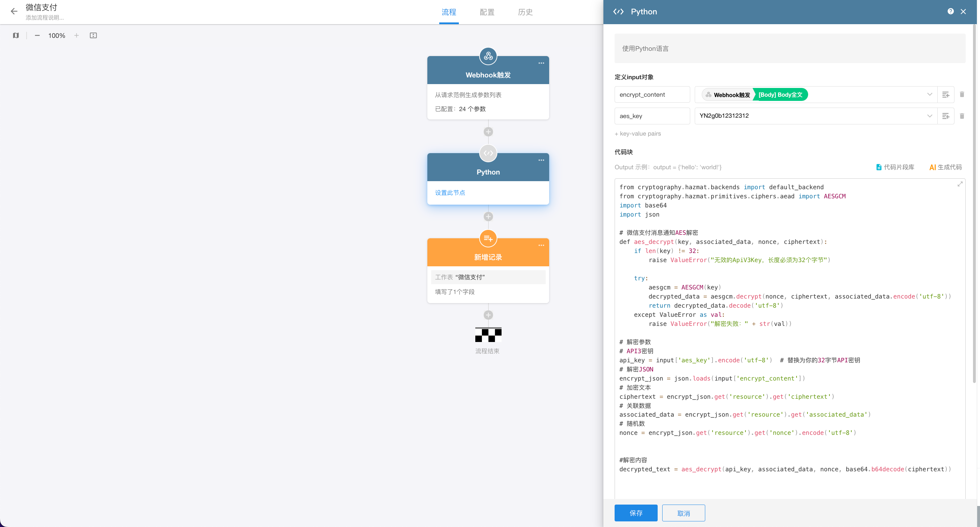This screenshot has height=527, width=980.
Task: Switch to the 配置 tab
Action: [x=487, y=12]
